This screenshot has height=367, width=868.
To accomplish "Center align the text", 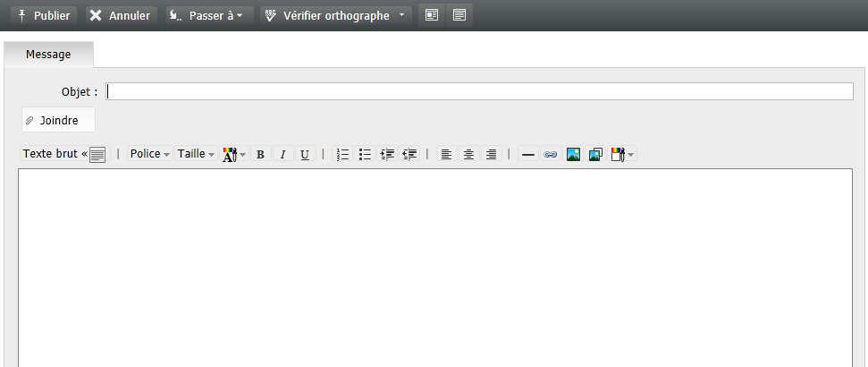I will coord(469,154).
